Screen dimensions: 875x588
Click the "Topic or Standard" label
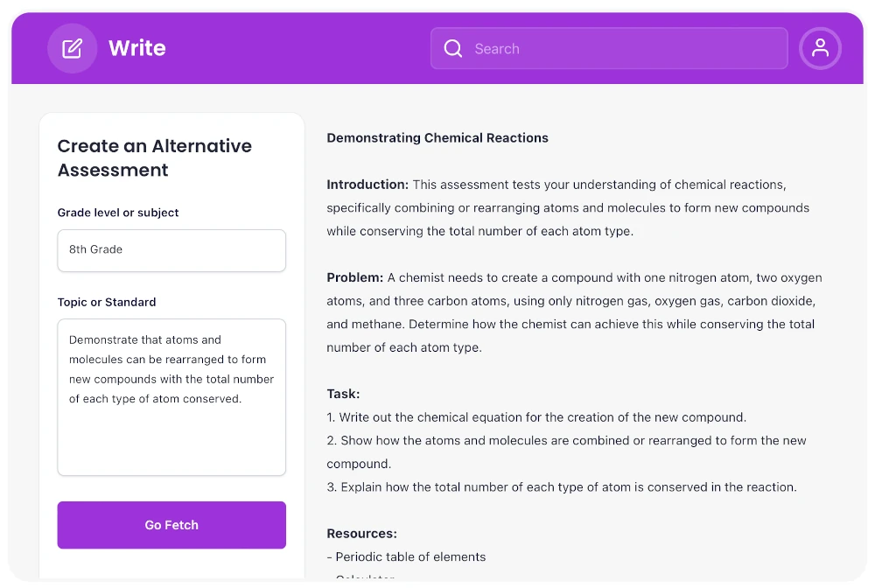(107, 302)
